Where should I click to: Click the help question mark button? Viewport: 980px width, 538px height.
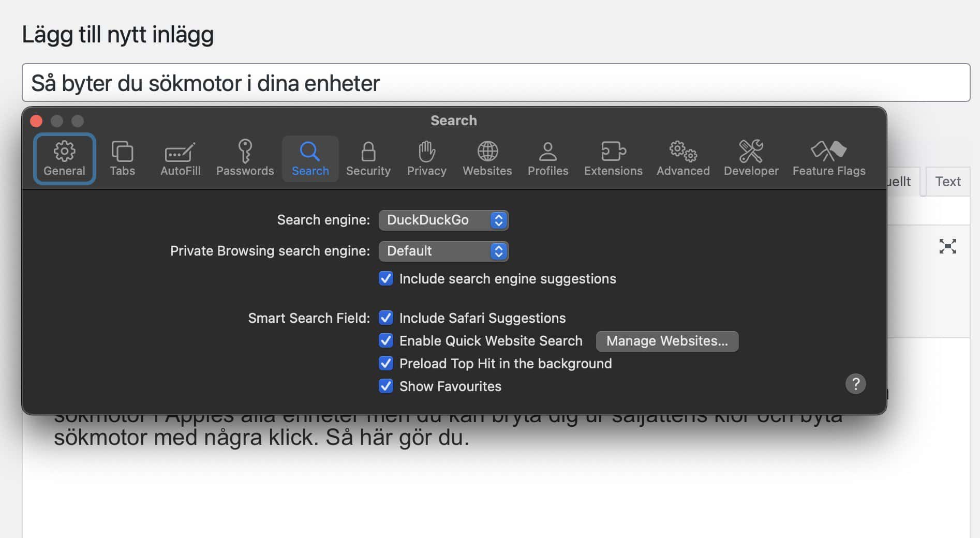pos(855,384)
